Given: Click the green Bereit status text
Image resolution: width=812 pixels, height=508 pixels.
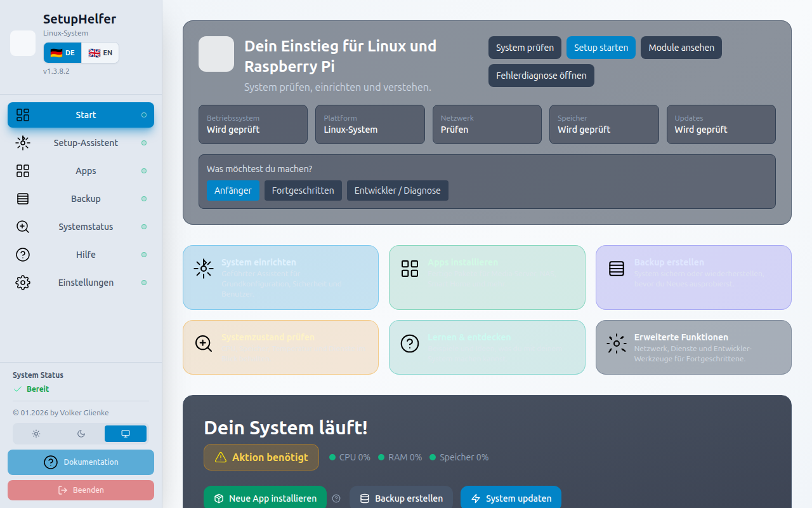Looking at the screenshot, I should click(37, 389).
